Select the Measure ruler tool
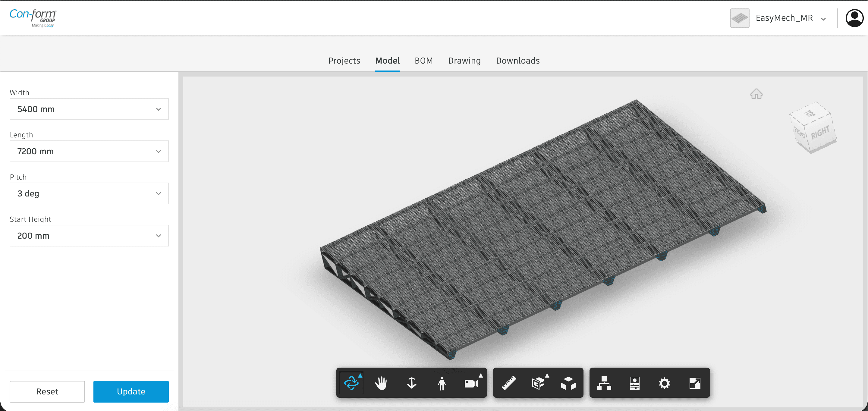The width and height of the screenshot is (868, 411). click(509, 383)
